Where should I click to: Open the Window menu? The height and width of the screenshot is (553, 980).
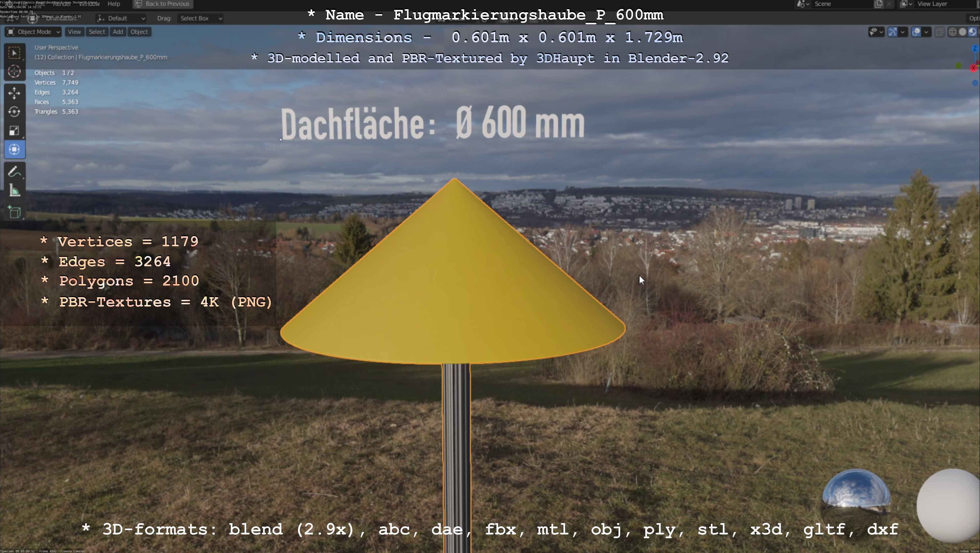(89, 4)
